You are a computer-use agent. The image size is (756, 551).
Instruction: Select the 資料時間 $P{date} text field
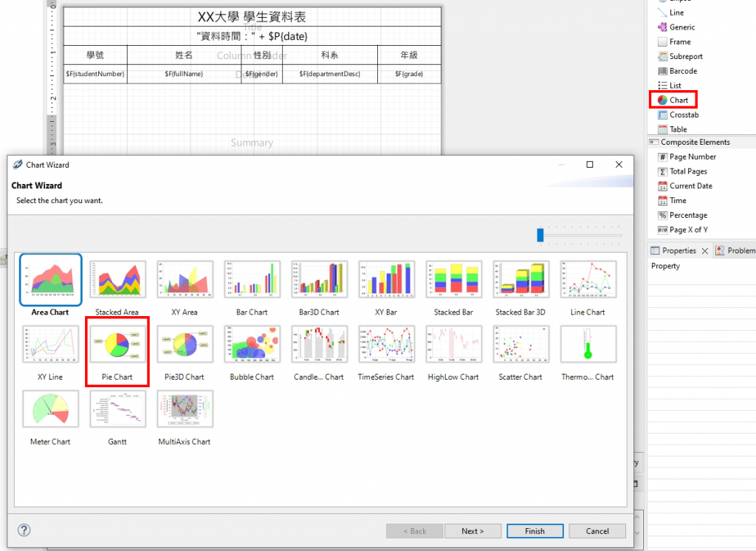tap(252, 36)
